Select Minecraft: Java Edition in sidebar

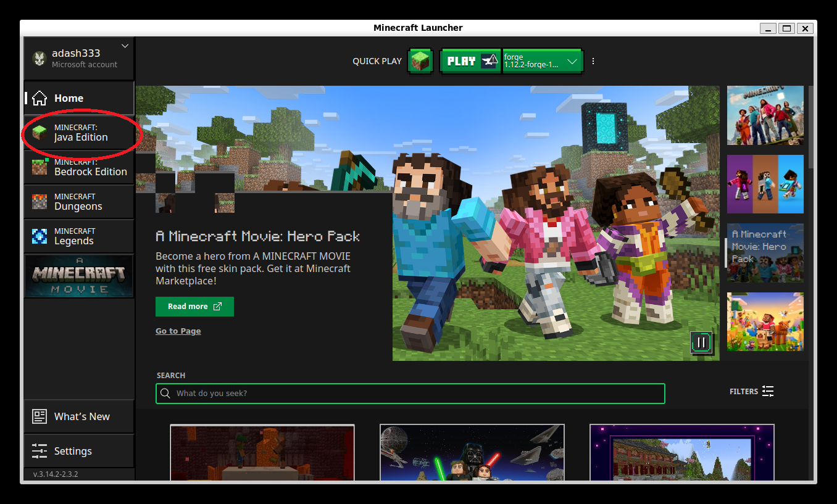point(79,133)
